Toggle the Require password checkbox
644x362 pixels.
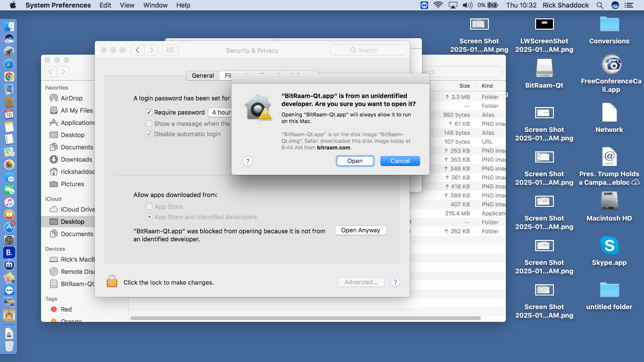pos(149,112)
